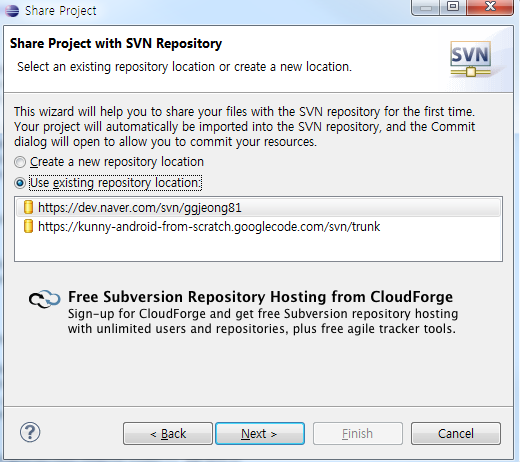Click the help question mark icon

click(x=30, y=432)
